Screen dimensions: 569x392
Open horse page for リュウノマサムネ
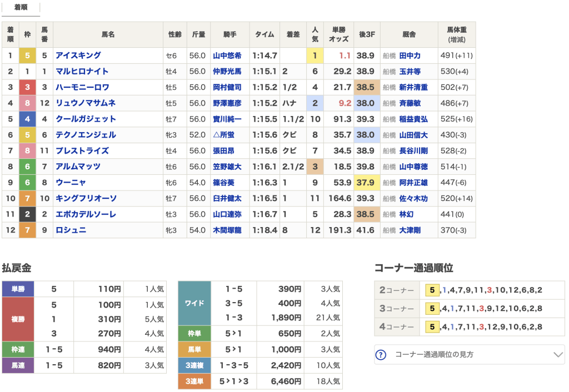(85, 103)
